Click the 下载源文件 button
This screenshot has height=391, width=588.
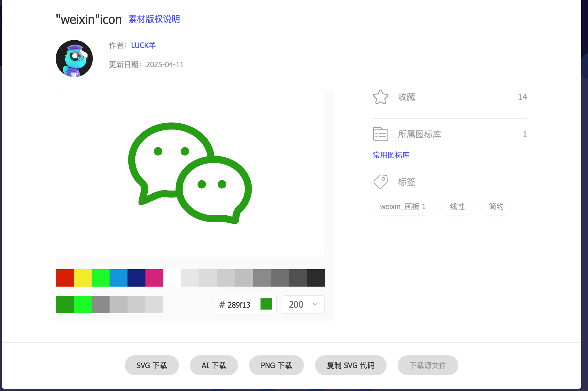428,365
